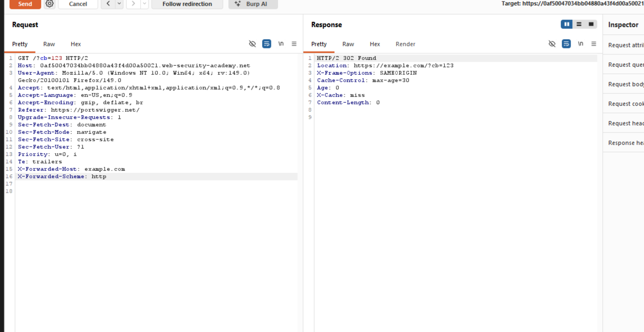Open the Response panel hamburger menu
The height and width of the screenshot is (332, 644).
click(x=594, y=44)
